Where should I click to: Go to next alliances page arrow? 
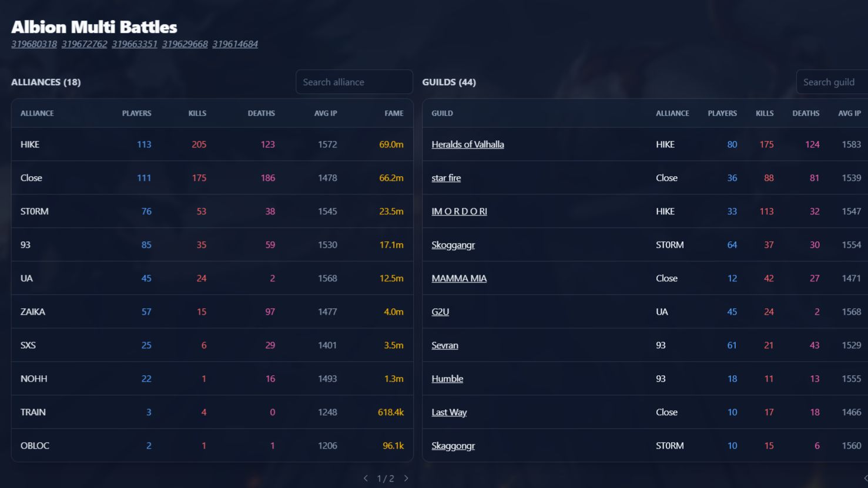[406, 479]
